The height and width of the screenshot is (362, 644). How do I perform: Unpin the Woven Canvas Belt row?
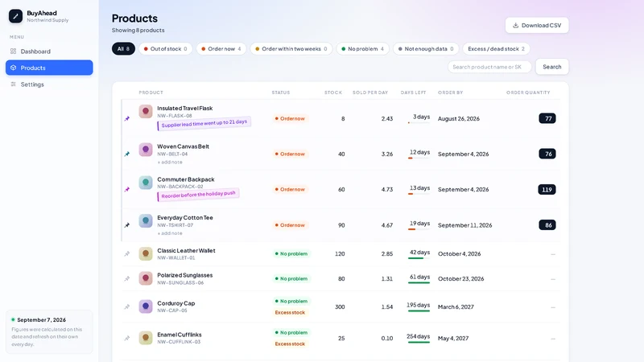click(x=127, y=154)
